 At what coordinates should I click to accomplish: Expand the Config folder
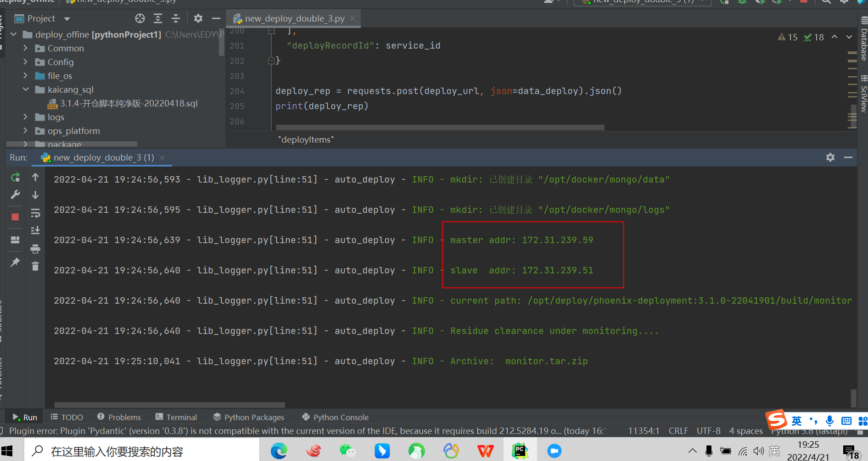25,62
